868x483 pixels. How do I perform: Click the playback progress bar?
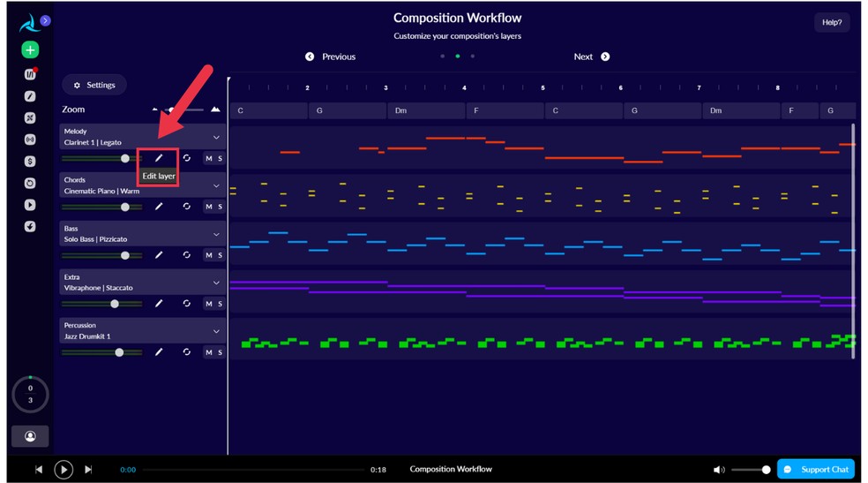(x=253, y=470)
